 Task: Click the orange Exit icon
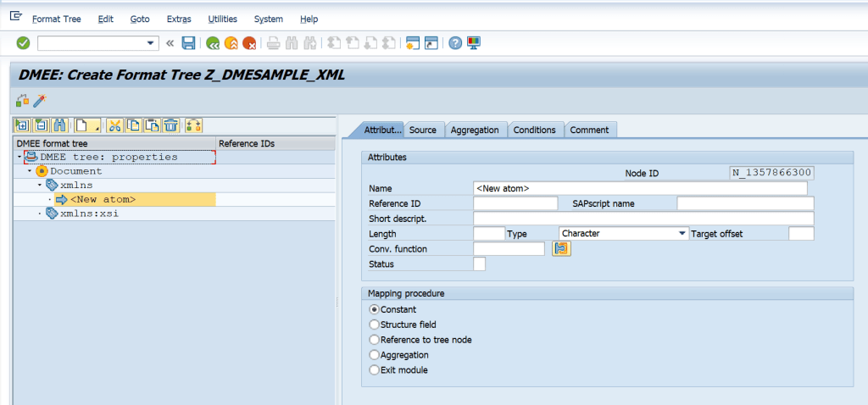point(231,43)
